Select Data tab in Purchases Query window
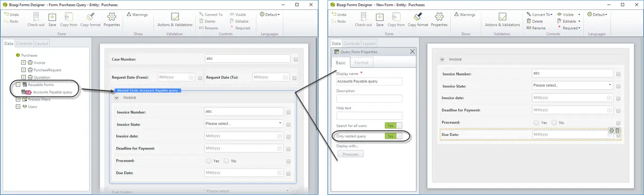Image resolution: width=644 pixels, height=195 pixels. tap(8, 43)
